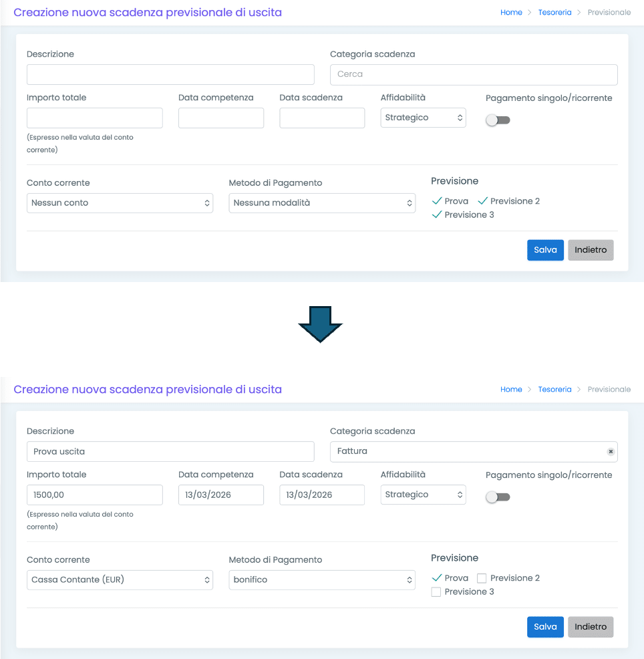Tick the unchecked Previsione 3 checkbox
The height and width of the screenshot is (659, 644).
(x=436, y=592)
